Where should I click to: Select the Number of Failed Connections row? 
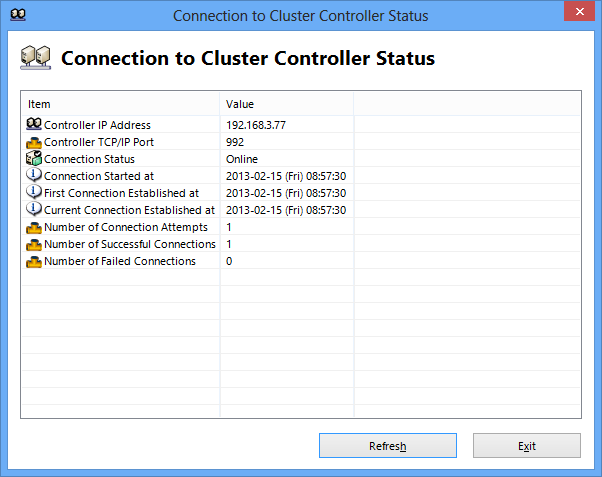(120, 261)
